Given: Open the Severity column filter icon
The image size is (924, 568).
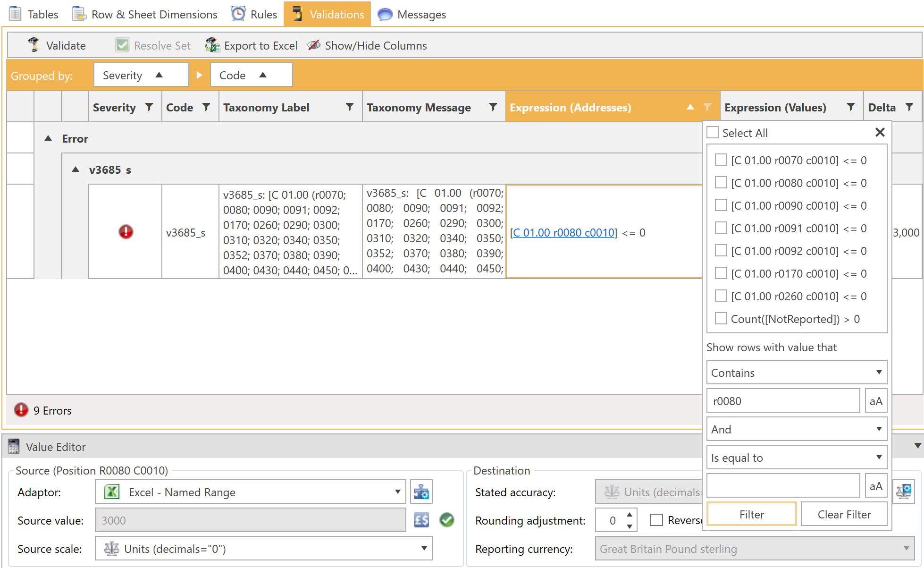Looking at the screenshot, I should [149, 107].
